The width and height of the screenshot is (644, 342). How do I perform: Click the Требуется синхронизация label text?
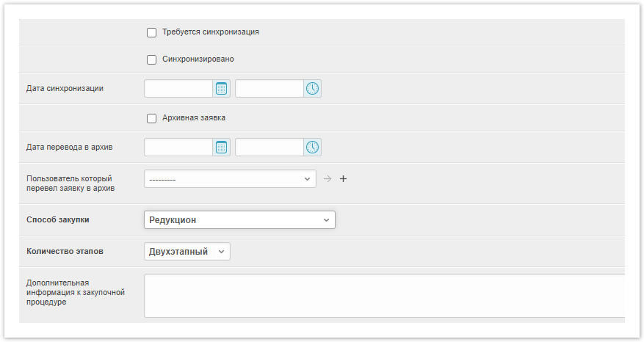[x=211, y=32]
